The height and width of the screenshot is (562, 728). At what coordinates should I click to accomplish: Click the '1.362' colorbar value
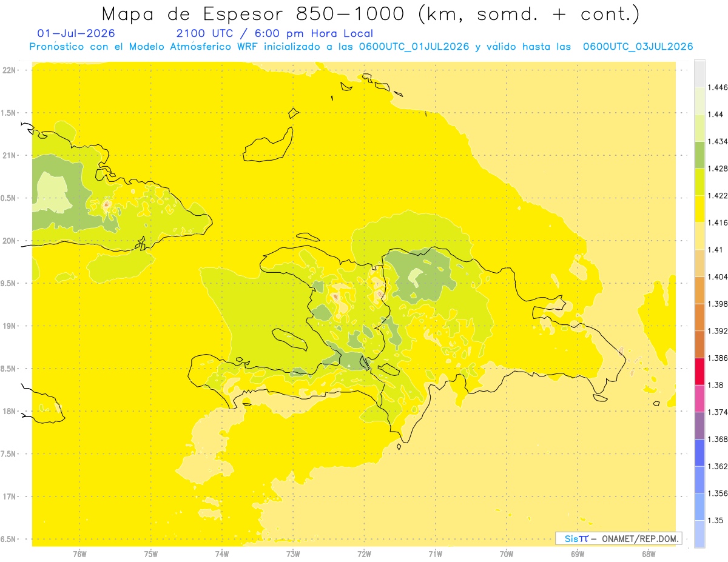(717, 466)
